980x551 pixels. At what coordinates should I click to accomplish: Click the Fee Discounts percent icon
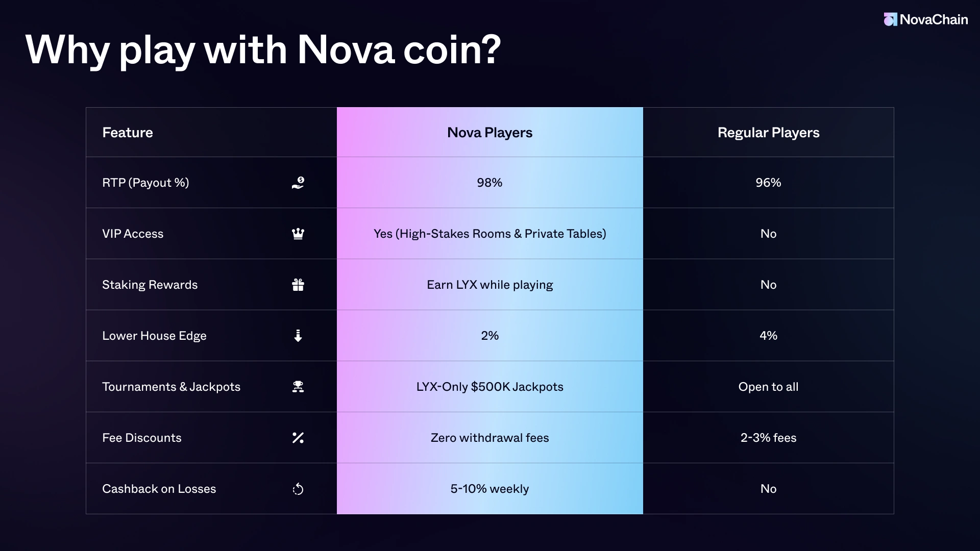click(x=298, y=438)
